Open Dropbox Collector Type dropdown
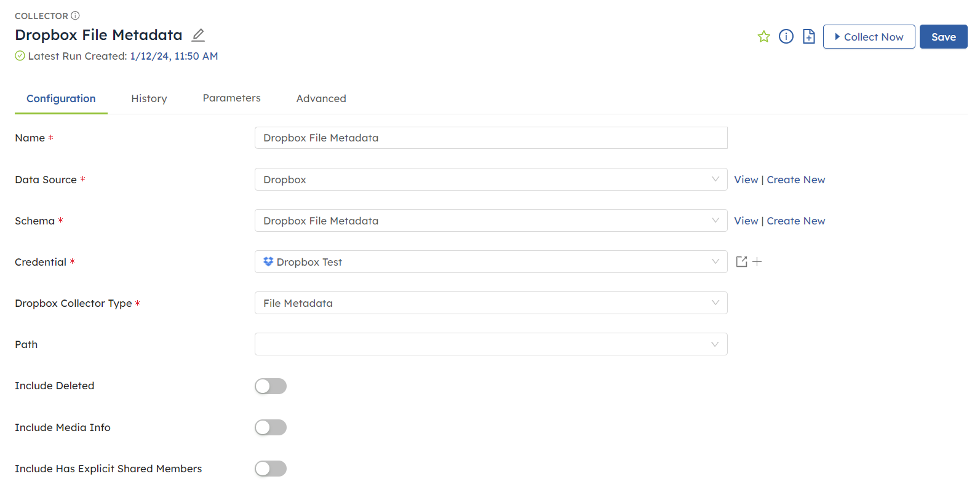The image size is (980, 487). [x=491, y=303]
